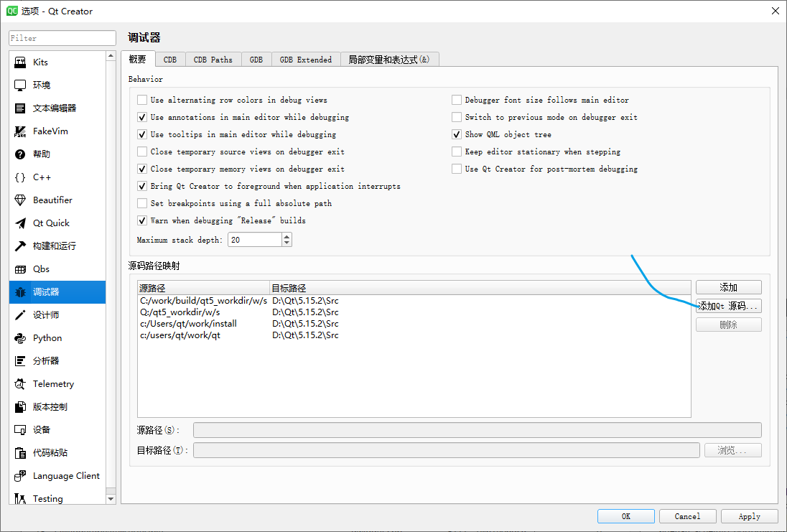Toggle close temporary memory views on exit
787x532 pixels.
(142, 169)
